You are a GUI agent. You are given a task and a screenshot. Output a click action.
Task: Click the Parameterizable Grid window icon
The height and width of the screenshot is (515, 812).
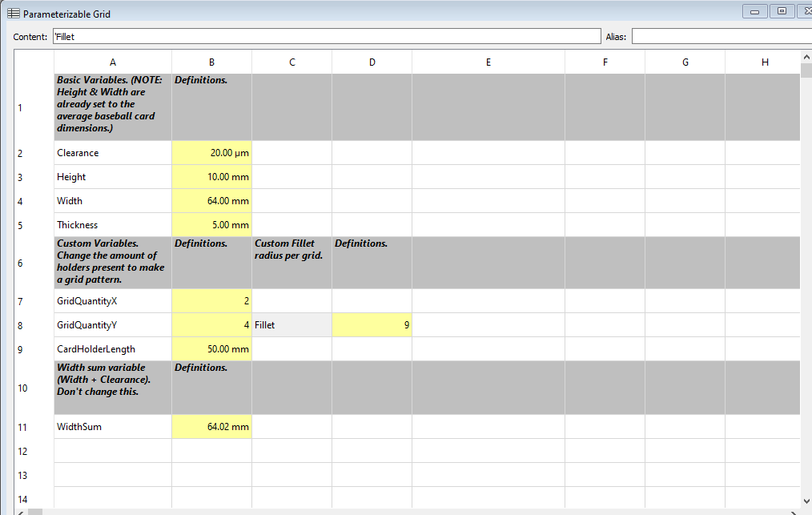14,14
